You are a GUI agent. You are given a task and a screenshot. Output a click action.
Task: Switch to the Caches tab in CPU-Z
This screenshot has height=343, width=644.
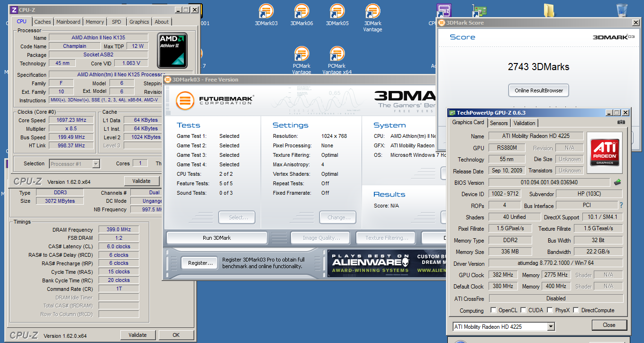[x=43, y=22]
